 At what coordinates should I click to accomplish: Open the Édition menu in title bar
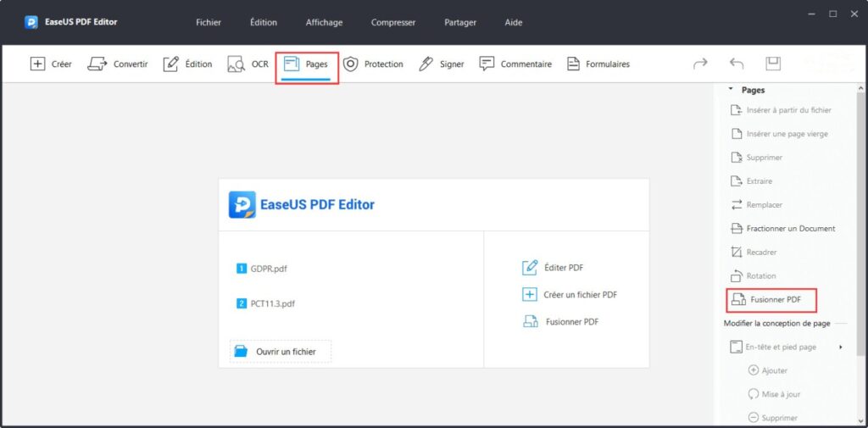264,23
